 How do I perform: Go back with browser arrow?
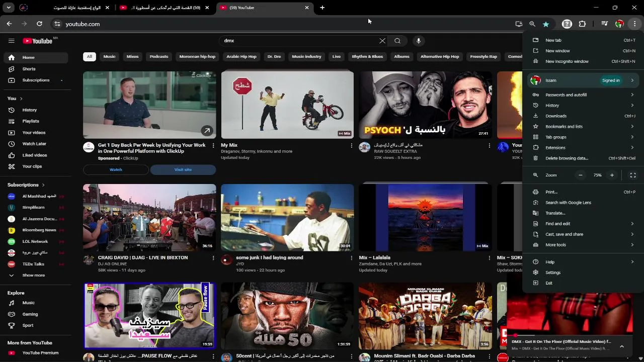point(9,24)
